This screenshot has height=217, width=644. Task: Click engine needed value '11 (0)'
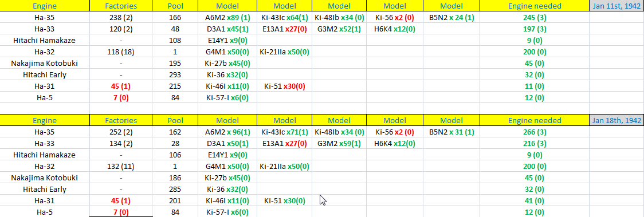point(535,86)
